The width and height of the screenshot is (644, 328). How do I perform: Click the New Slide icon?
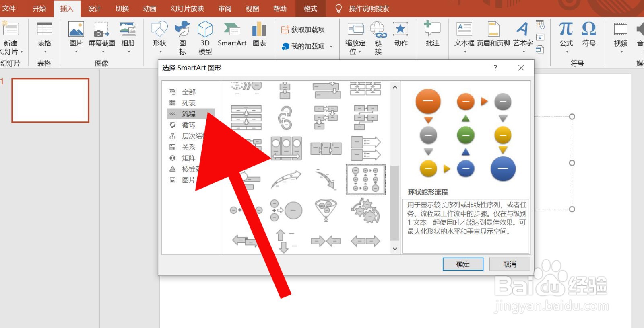click(x=10, y=29)
